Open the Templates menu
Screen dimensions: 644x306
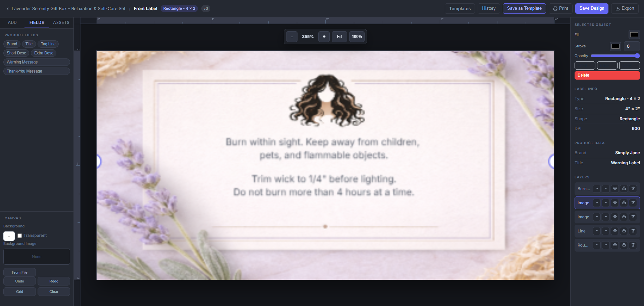460,9
